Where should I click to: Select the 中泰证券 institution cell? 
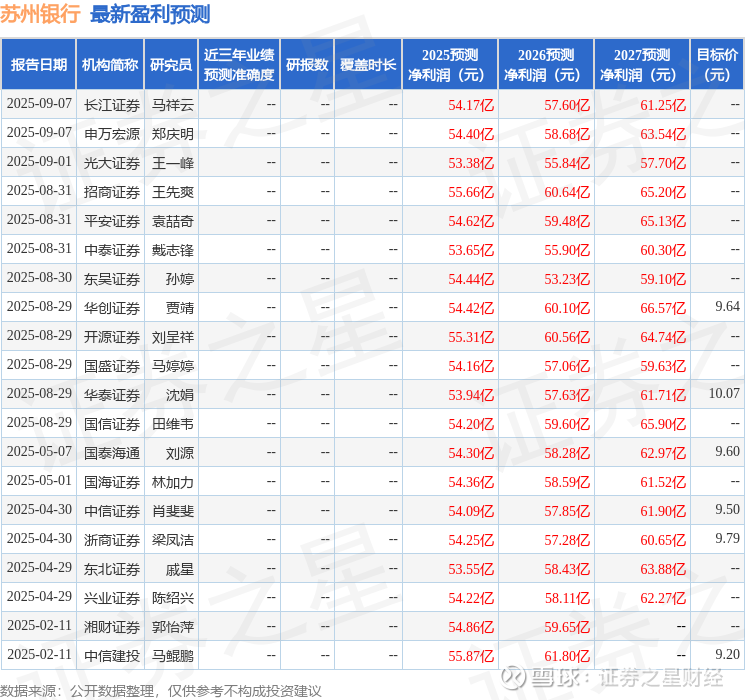point(112,250)
